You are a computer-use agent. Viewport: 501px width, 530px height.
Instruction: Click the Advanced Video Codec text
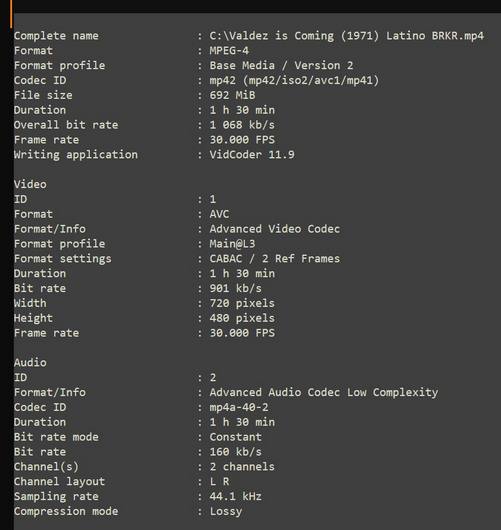[275, 229]
